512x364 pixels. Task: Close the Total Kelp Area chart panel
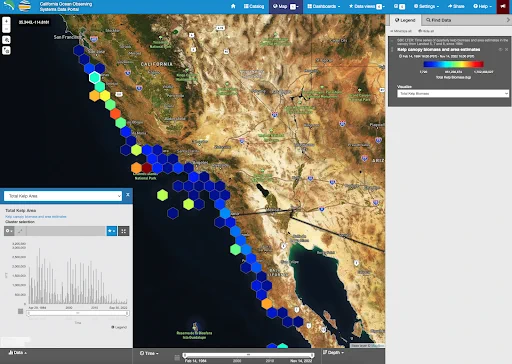coord(128,195)
